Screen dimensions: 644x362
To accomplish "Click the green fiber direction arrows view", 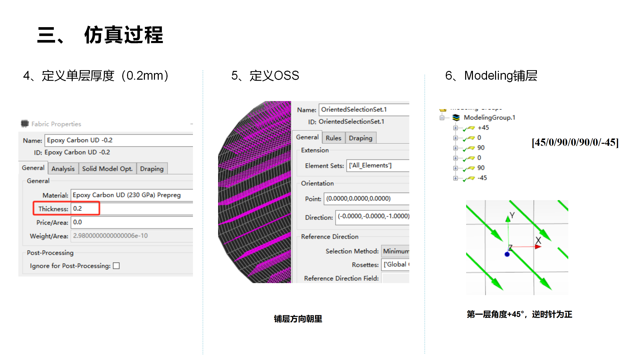I will click(517, 248).
